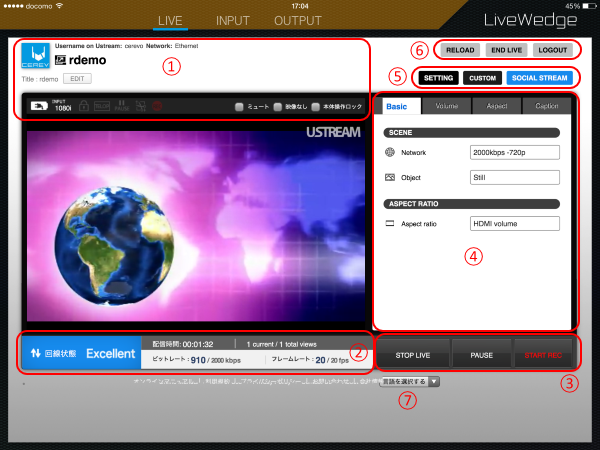
Task: Click the Cerevo channel logo
Action: click(x=35, y=55)
